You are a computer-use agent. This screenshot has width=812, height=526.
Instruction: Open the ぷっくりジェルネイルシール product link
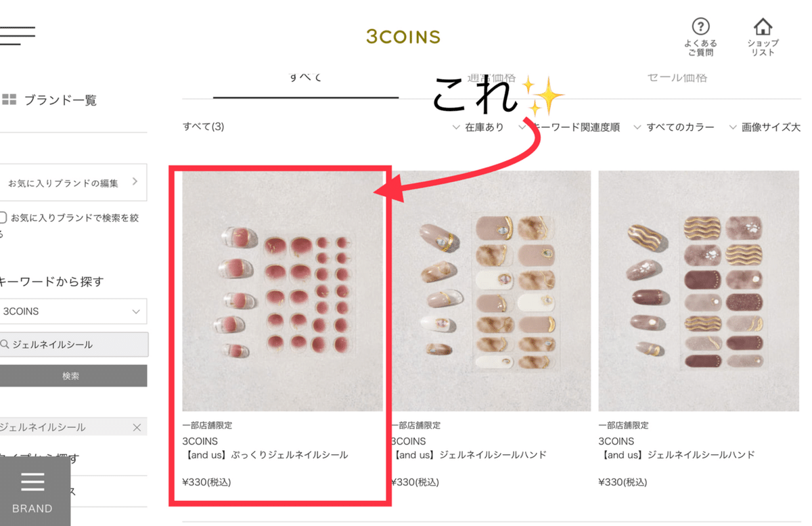pyautogui.click(x=265, y=455)
